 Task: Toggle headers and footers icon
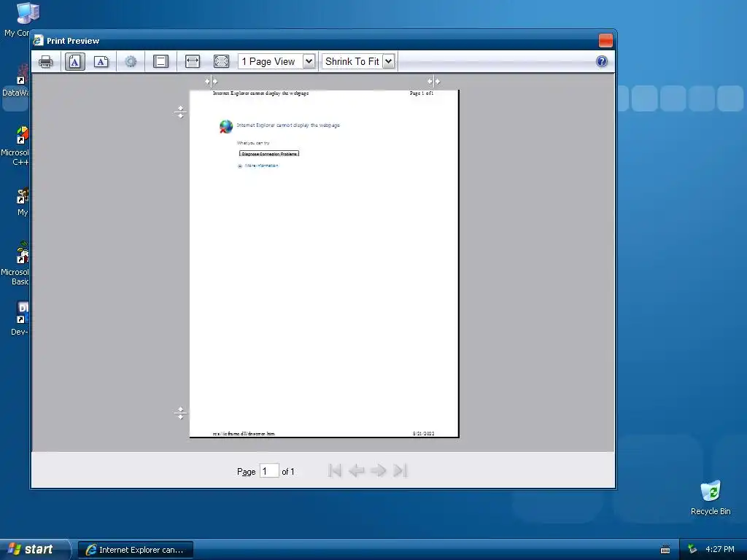click(160, 61)
